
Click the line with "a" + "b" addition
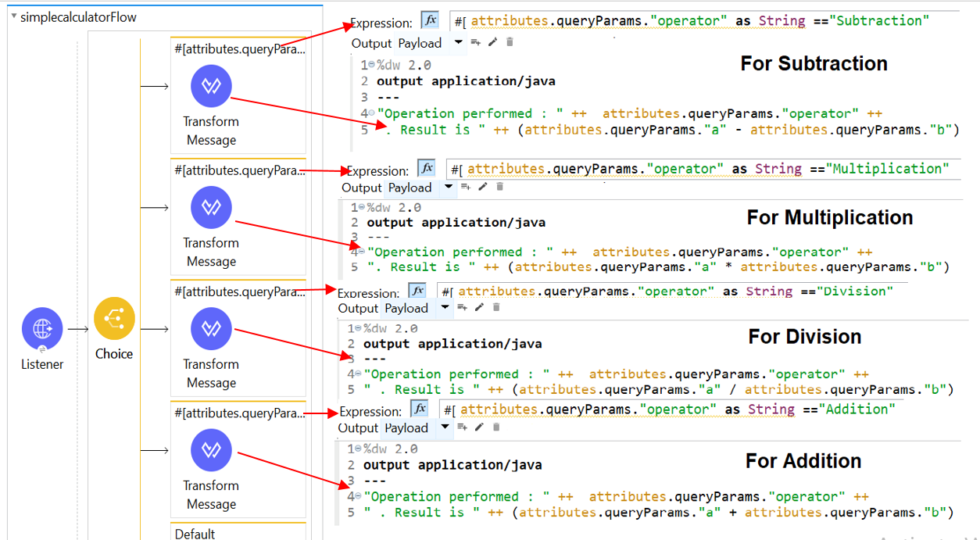tap(658, 513)
